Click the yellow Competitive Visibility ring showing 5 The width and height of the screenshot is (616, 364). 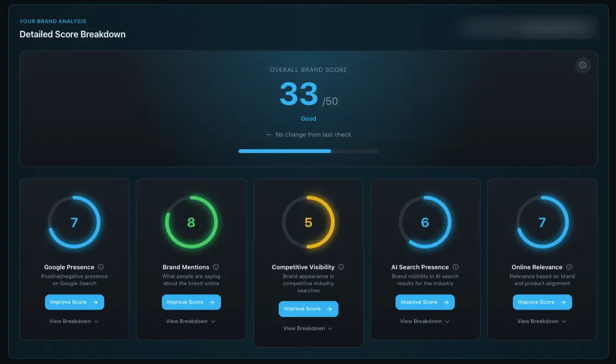308,222
